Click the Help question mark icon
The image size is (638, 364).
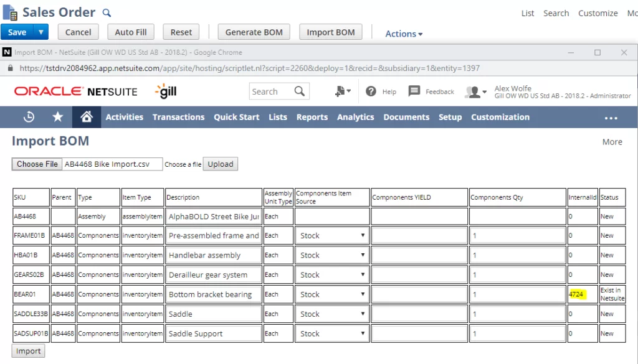(x=371, y=91)
